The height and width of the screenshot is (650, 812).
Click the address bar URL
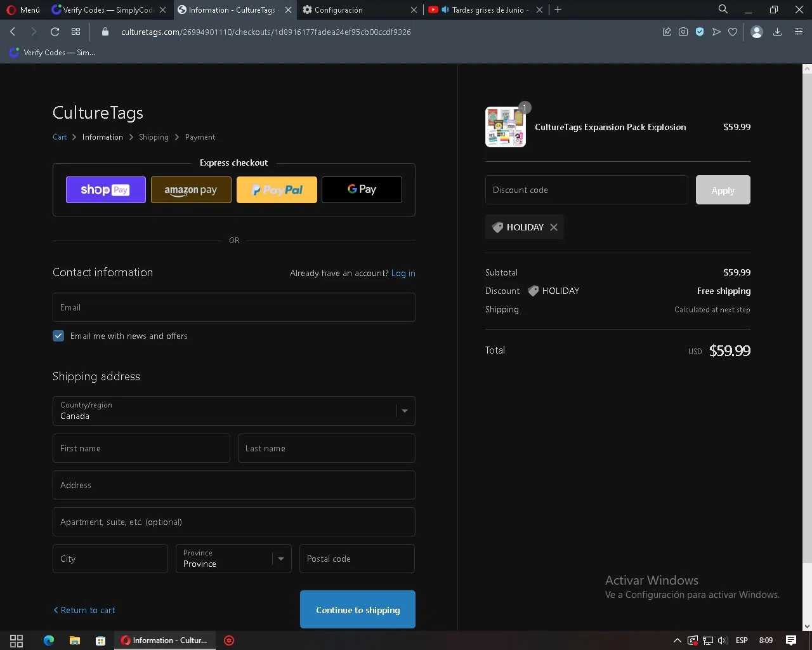(266, 32)
